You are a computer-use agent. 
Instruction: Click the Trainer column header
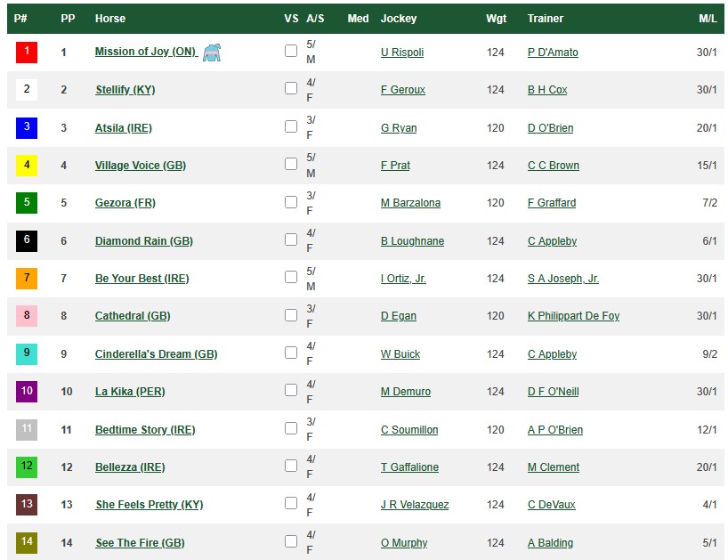click(x=546, y=19)
